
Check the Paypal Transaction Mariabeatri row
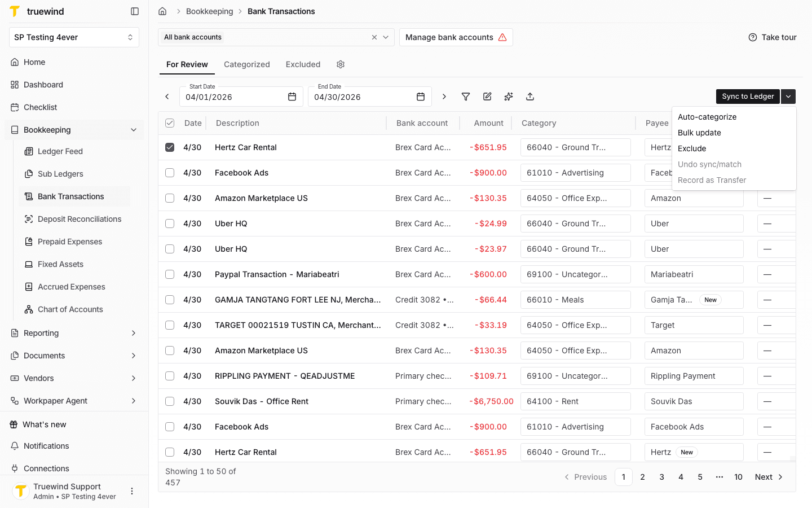coord(170,274)
